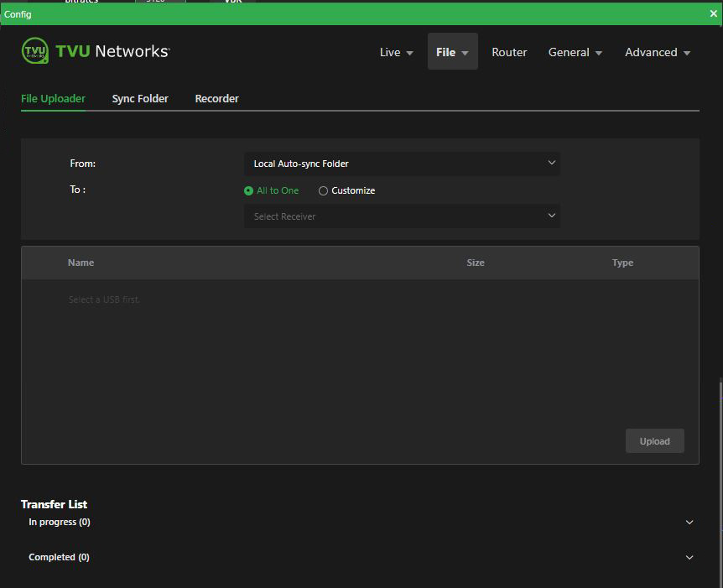Sort files by the Size column
Viewport: 723px width, 588px height.
click(476, 263)
